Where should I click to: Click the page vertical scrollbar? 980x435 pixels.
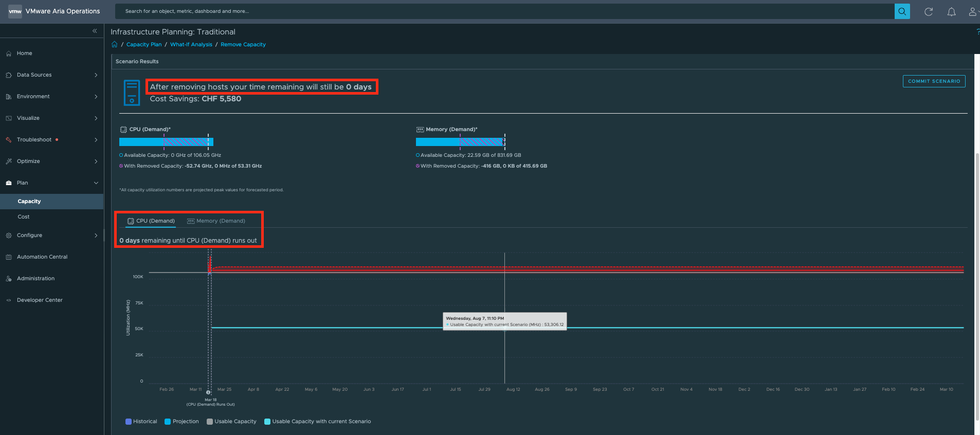click(977, 286)
